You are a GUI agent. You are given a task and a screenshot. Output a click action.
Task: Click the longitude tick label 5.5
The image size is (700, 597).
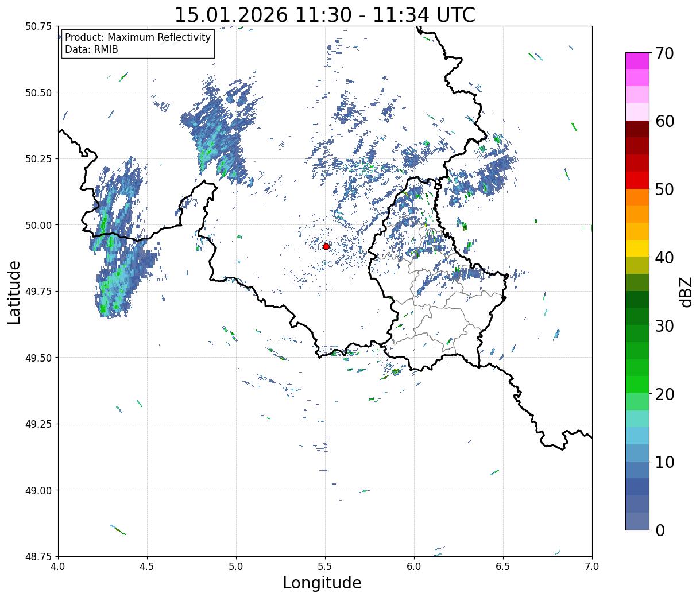click(x=325, y=567)
